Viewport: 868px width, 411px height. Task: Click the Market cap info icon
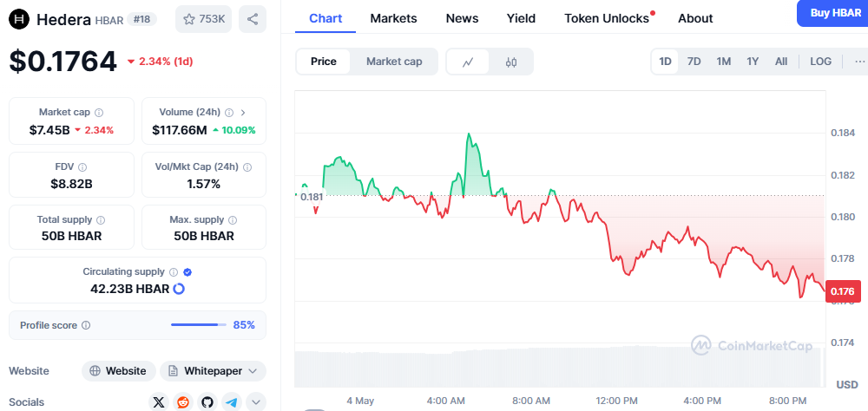99,113
